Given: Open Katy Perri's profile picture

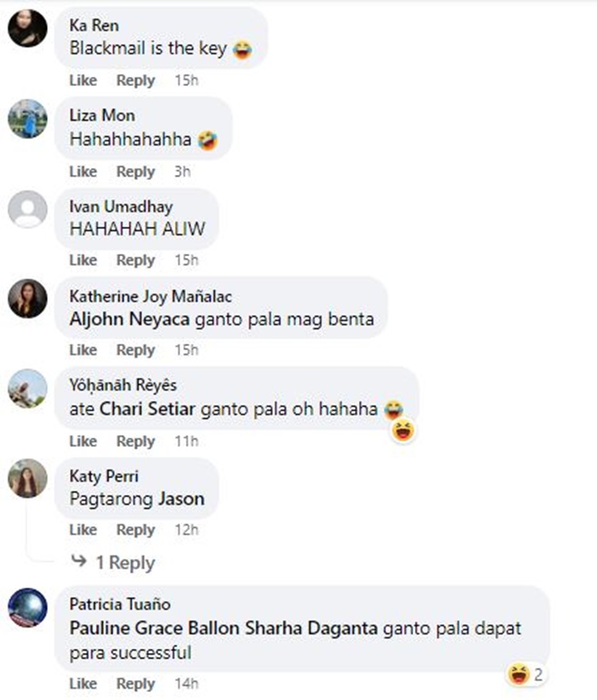Looking at the screenshot, I should click(28, 478).
